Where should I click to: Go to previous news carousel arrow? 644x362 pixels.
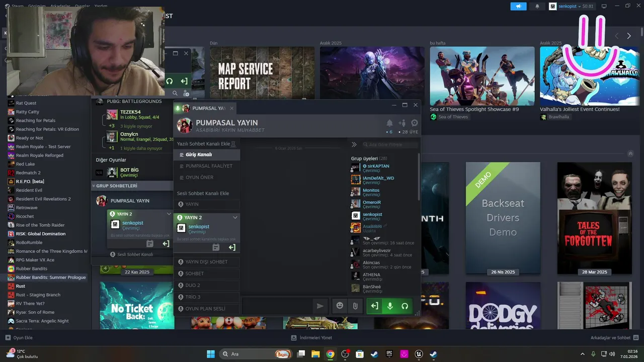pyautogui.click(x=617, y=36)
